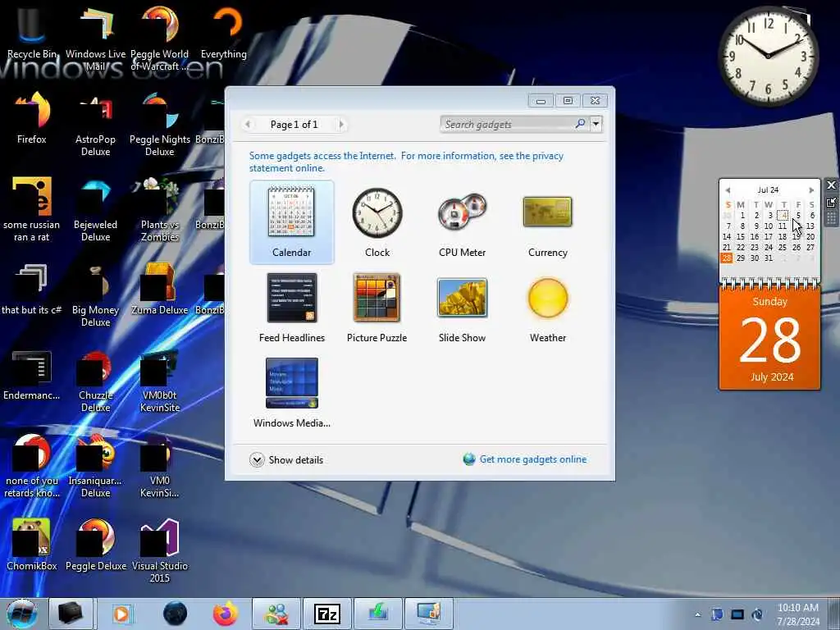
Task: Select the Slide Show gadget
Action: (462, 308)
